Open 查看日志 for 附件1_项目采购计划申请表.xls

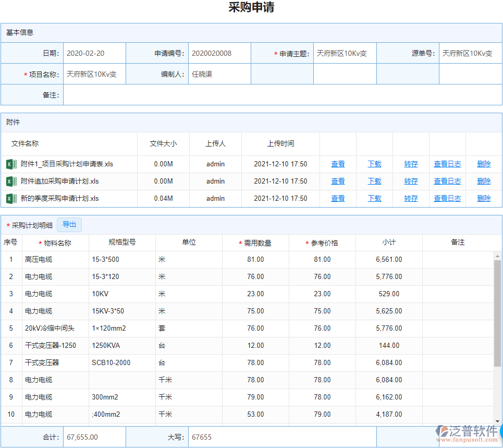(447, 164)
